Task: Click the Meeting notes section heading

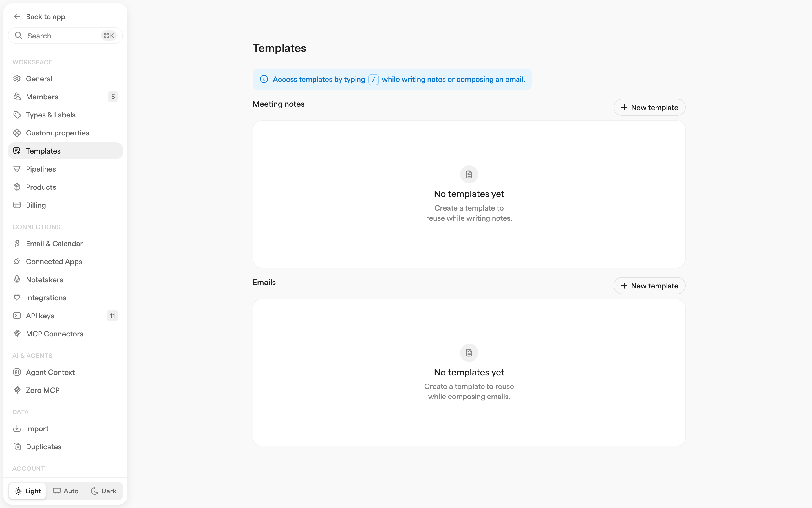Action: (x=279, y=104)
